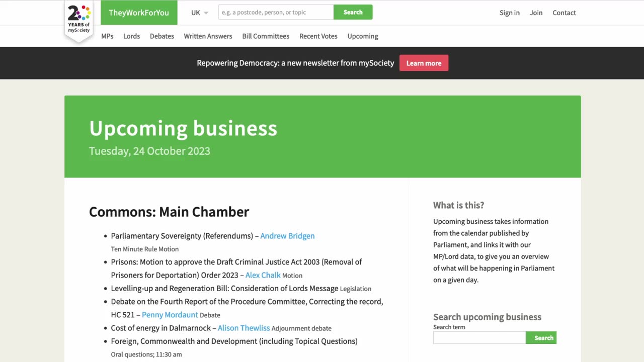Open Recent Votes in navigation
Viewport: 644px width, 362px height.
318,36
